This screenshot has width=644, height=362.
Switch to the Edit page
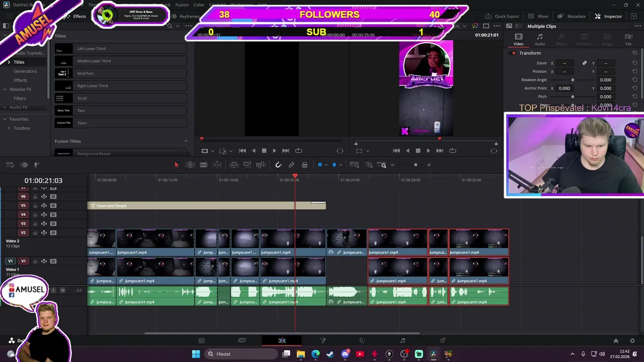(x=282, y=340)
